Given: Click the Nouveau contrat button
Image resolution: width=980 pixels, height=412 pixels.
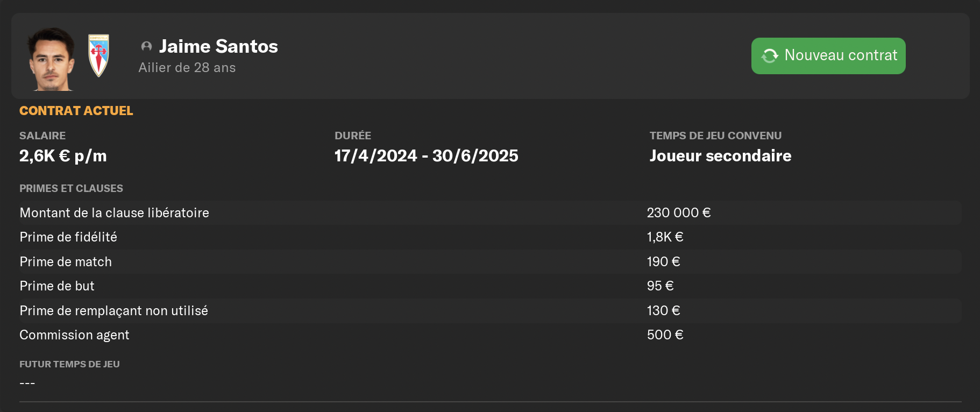Looking at the screenshot, I should coord(828,56).
